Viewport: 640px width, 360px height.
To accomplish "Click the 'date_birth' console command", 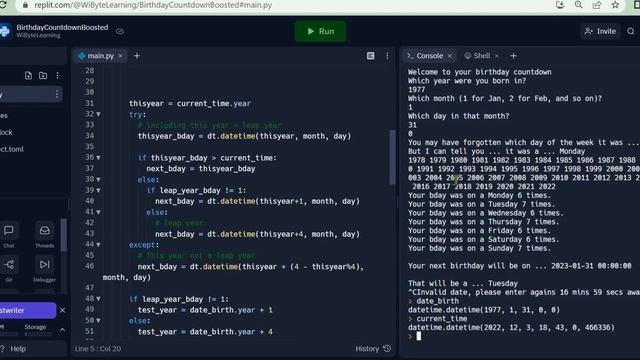I will tap(437, 301).
